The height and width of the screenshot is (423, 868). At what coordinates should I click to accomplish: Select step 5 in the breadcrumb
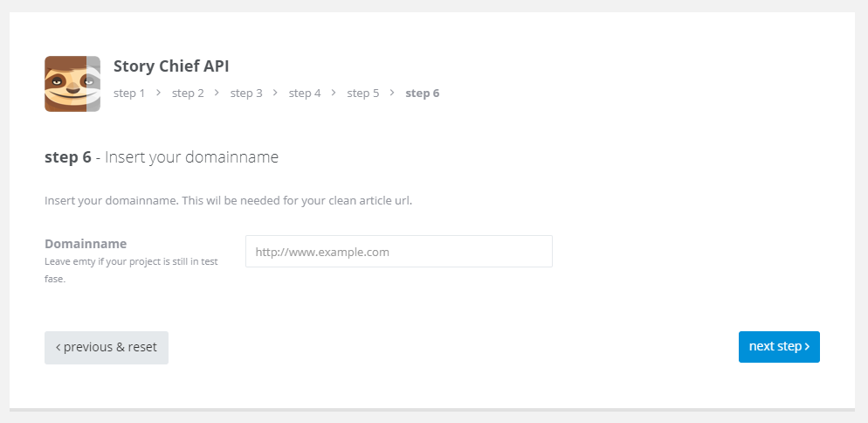[363, 94]
